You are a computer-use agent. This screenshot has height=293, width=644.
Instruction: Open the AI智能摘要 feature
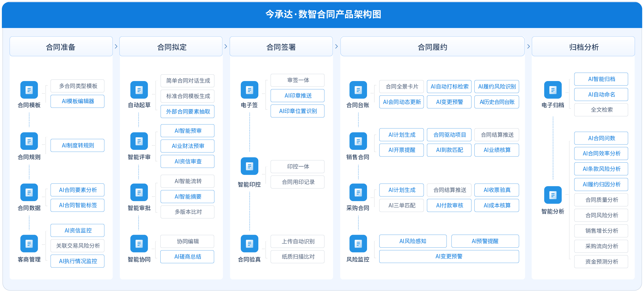(188, 196)
